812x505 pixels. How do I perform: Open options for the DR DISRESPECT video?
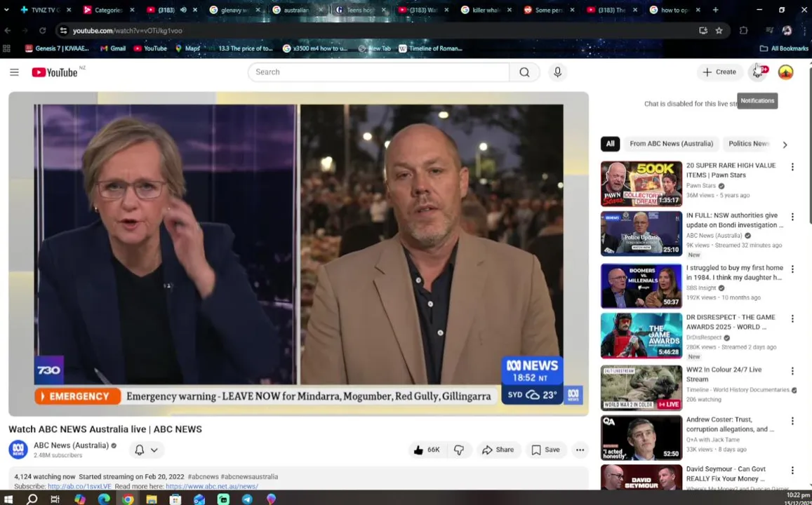coord(792,318)
